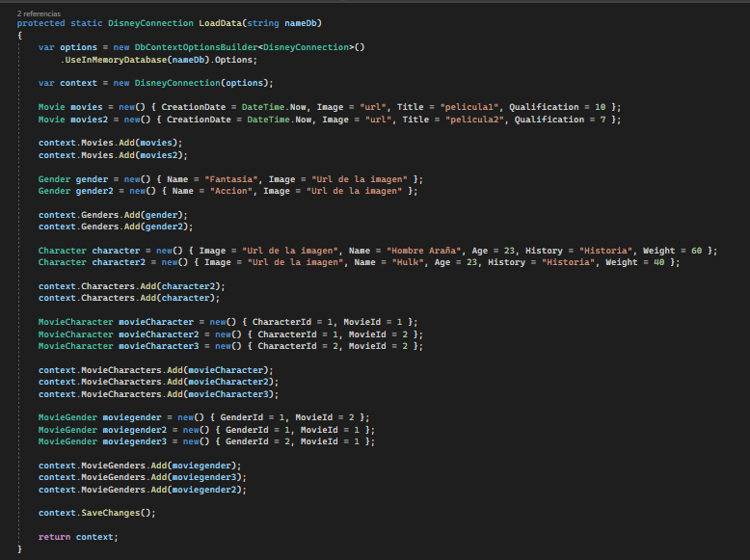Click the movieCharacter3 variable declaration

pos(158,346)
